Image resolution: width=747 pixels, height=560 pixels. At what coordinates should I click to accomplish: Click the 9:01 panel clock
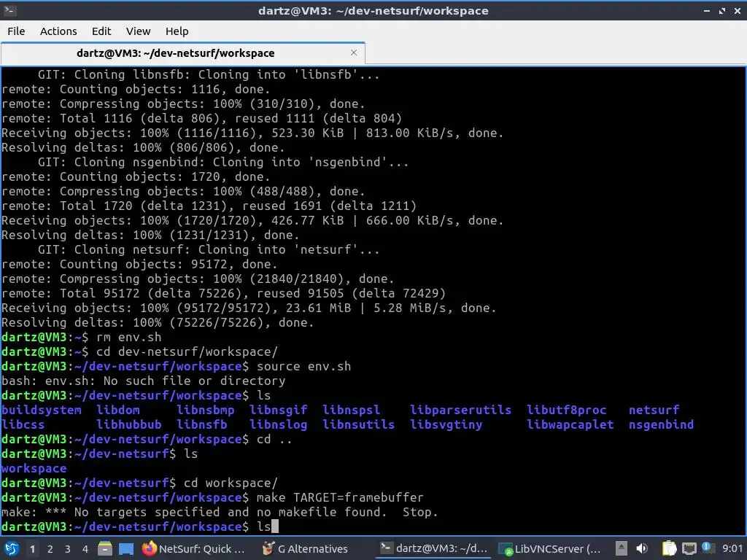(732, 548)
